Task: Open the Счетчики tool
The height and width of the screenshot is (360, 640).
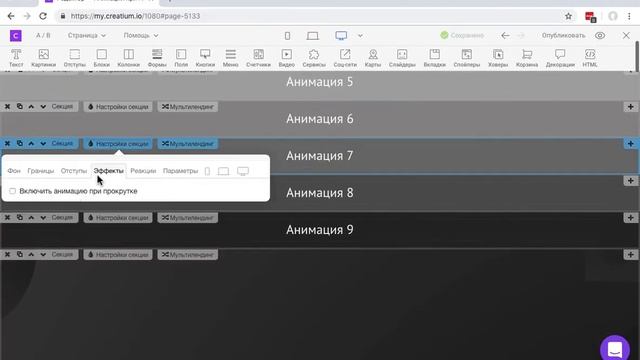Action: (x=258, y=58)
